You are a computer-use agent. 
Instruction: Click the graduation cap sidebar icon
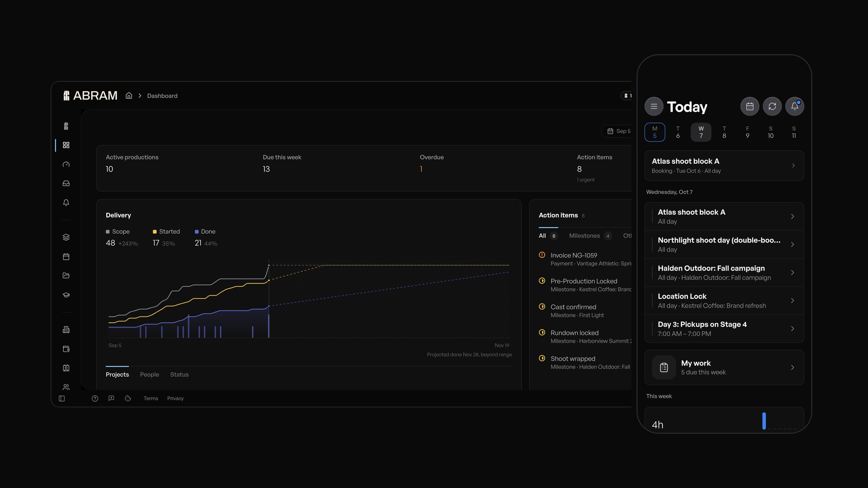[x=66, y=295]
